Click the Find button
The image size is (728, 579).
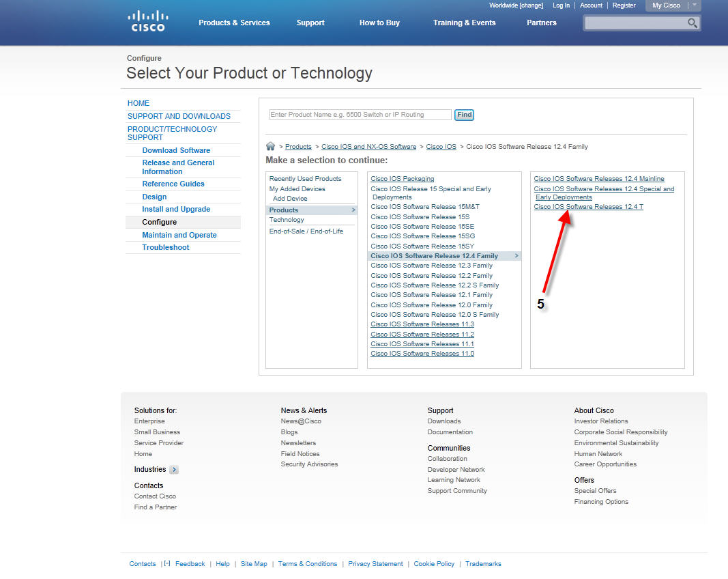464,115
